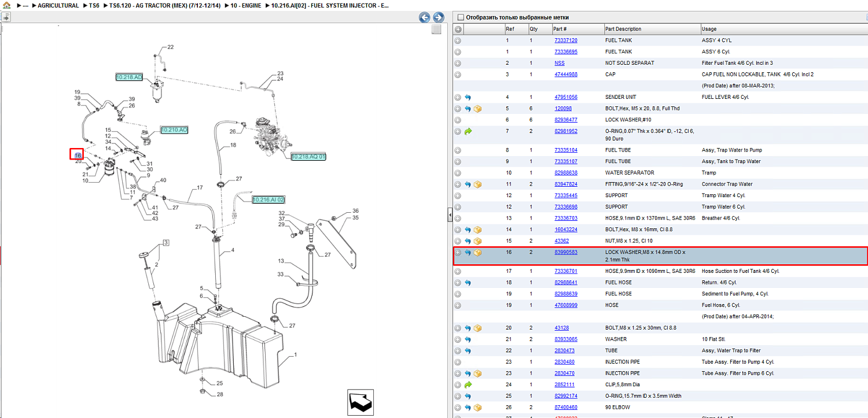Open diagram reference 10.216.AI 02
The image size is (868, 418).
click(269, 199)
